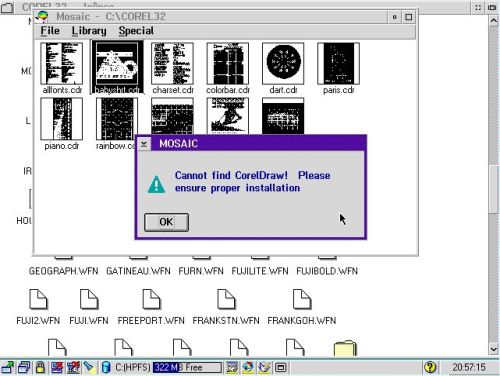Select the dart.cdr dartboard thumbnail
This screenshot has width=500, height=376.
pos(283,64)
